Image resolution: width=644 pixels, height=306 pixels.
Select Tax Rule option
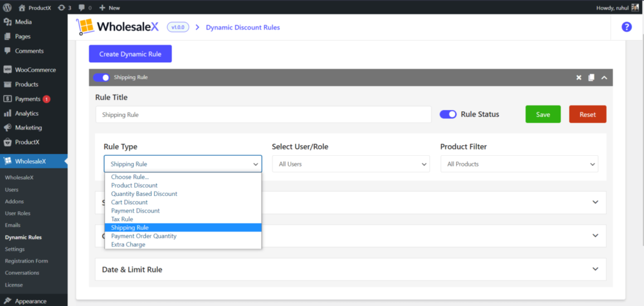point(183,219)
